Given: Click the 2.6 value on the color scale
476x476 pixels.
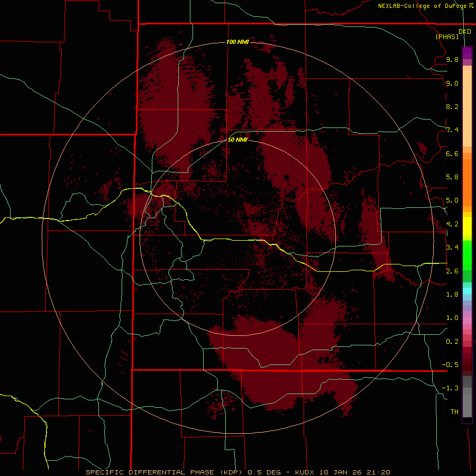Looking at the screenshot, I should pos(452,271).
